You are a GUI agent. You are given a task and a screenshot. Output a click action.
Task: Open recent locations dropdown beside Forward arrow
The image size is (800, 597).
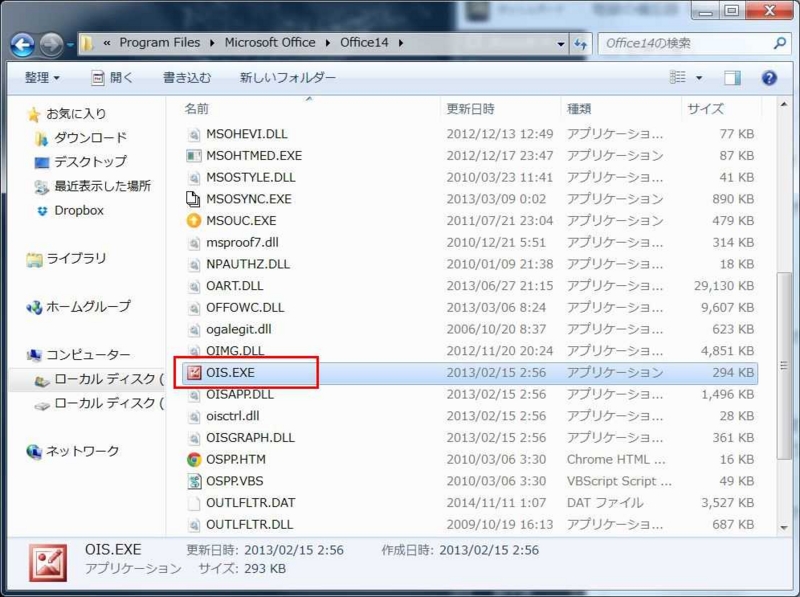pyautogui.click(x=70, y=45)
